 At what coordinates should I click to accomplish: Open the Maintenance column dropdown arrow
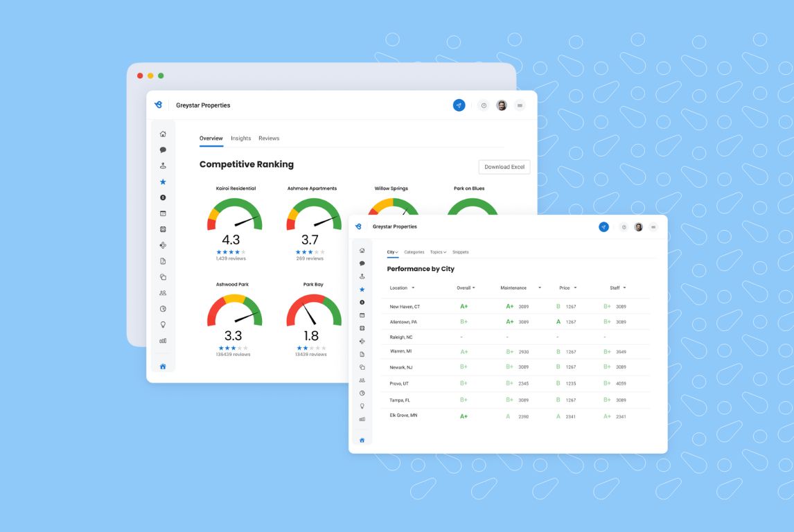[x=540, y=288]
